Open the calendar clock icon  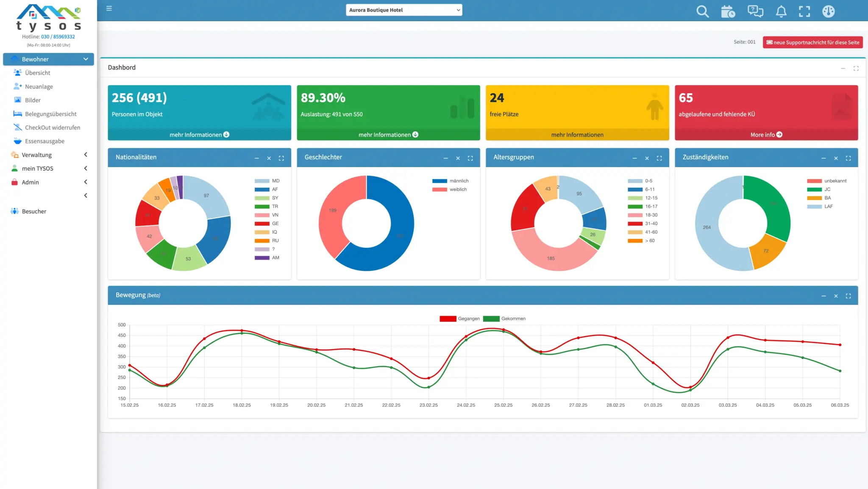728,11
